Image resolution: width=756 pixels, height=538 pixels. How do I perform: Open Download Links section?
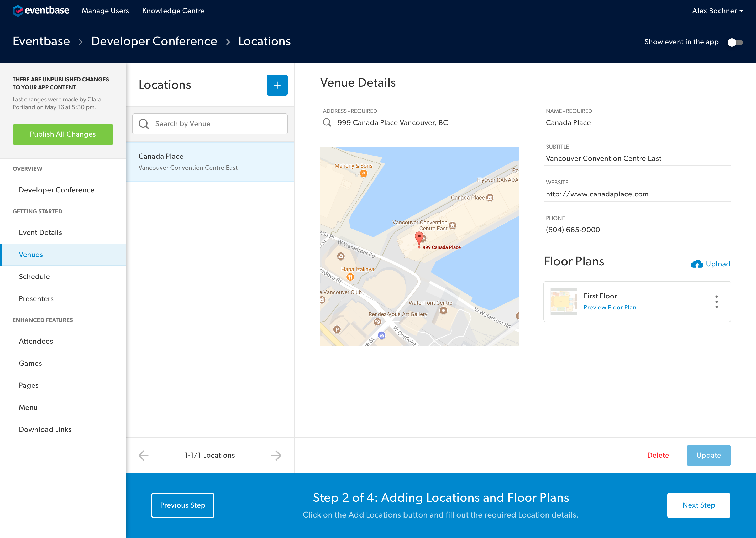(45, 429)
